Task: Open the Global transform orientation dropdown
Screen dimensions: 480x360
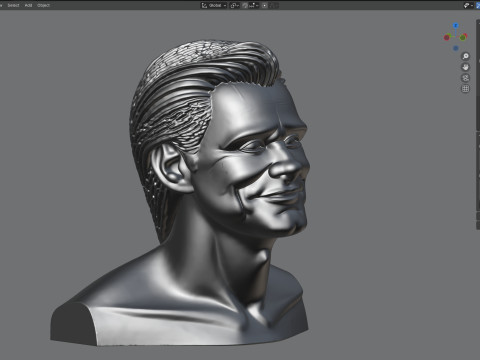Action: tap(214, 5)
